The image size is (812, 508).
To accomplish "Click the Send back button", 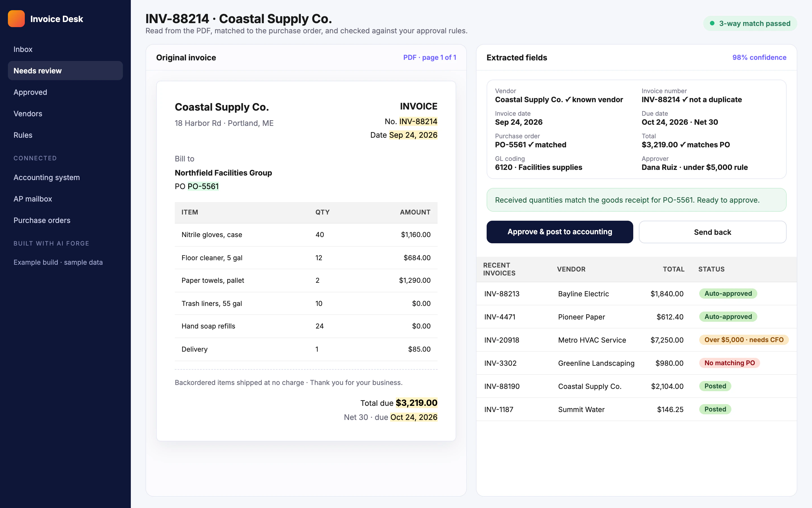I will pyautogui.click(x=712, y=232).
